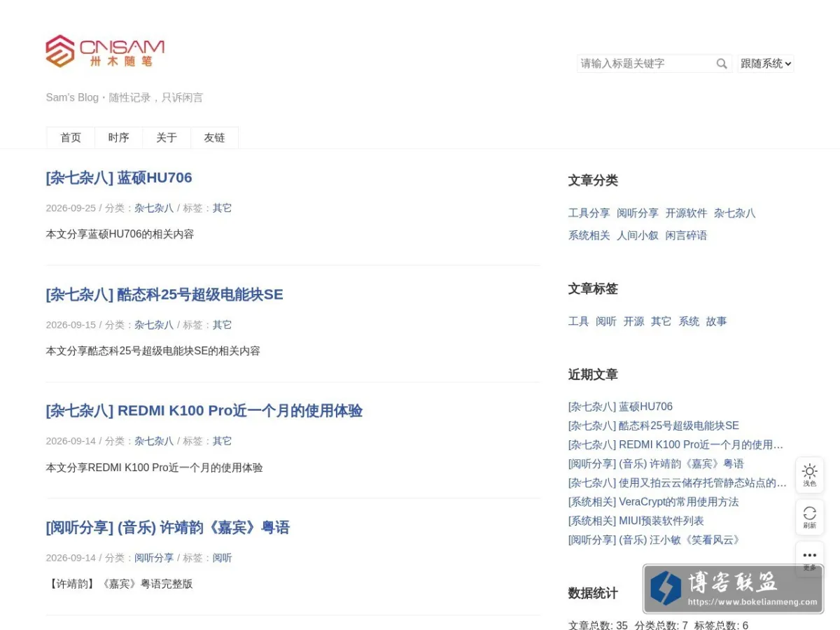This screenshot has width=840, height=630.
Task: Click the 数据统计 sidebar heading
Action: point(593,594)
